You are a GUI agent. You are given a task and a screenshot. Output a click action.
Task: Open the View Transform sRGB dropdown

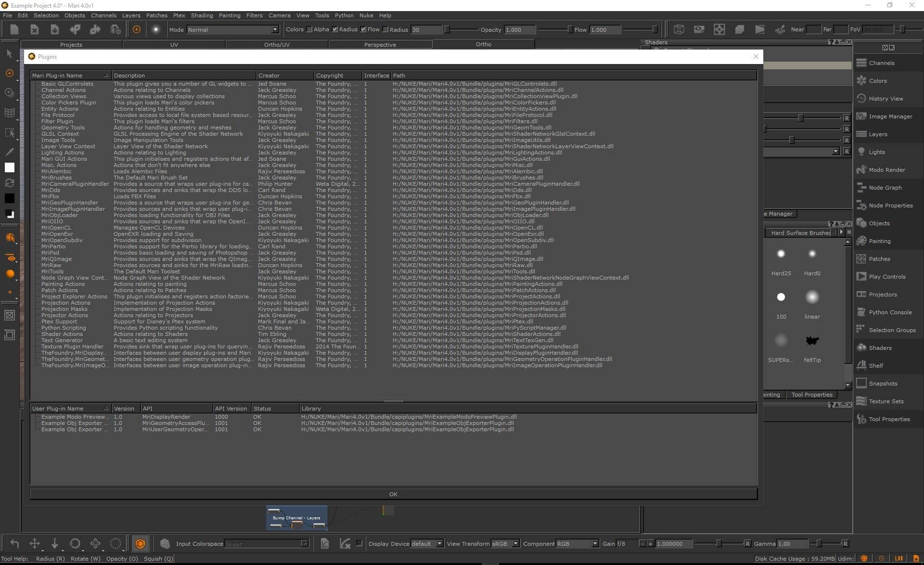click(505, 543)
